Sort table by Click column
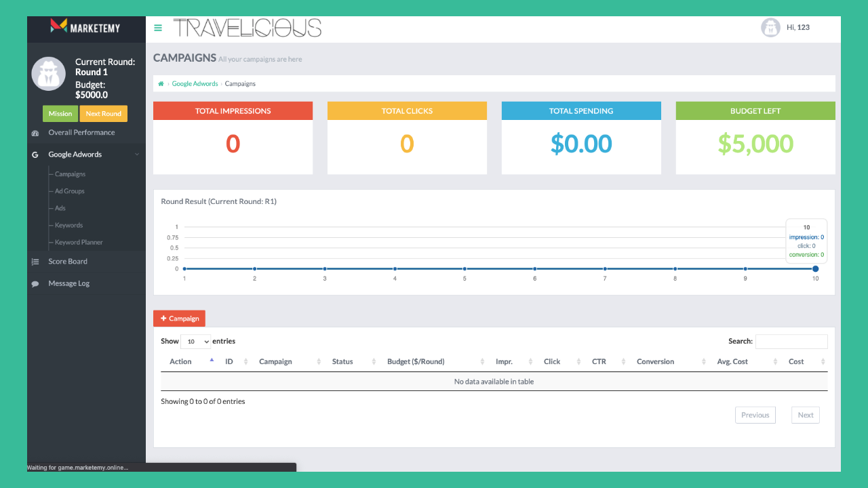This screenshot has width=868, height=488. click(559, 362)
